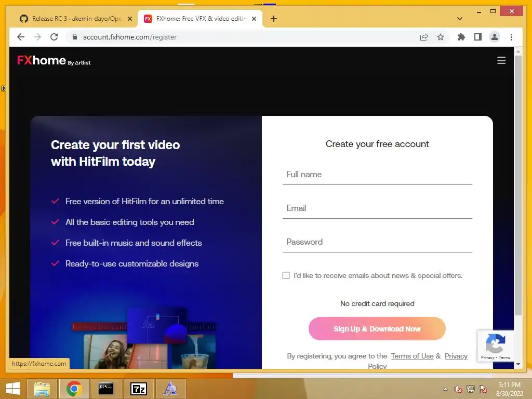
Task: Close the FXhome tab
Action: click(x=254, y=19)
